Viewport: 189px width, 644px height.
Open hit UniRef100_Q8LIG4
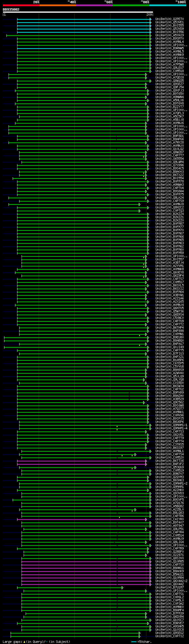pyautogui.click(x=170, y=542)
